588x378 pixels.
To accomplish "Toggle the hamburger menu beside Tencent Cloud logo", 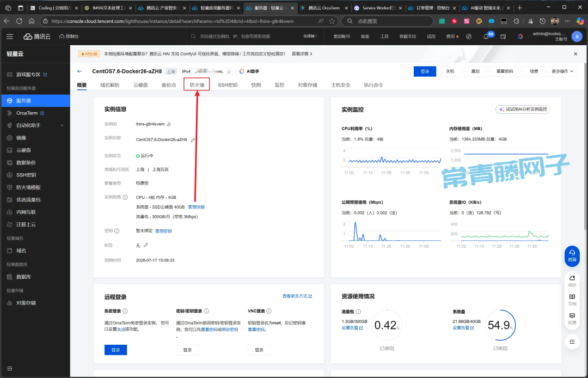I will (x=10, y=36).
